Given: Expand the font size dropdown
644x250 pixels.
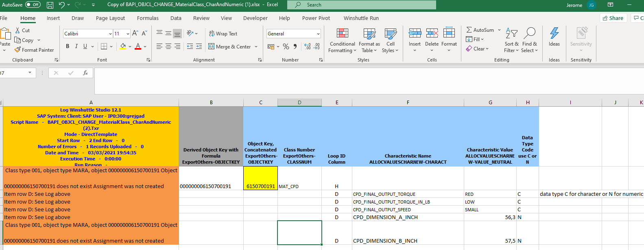Looking at the screenshot, I should 128,34.
